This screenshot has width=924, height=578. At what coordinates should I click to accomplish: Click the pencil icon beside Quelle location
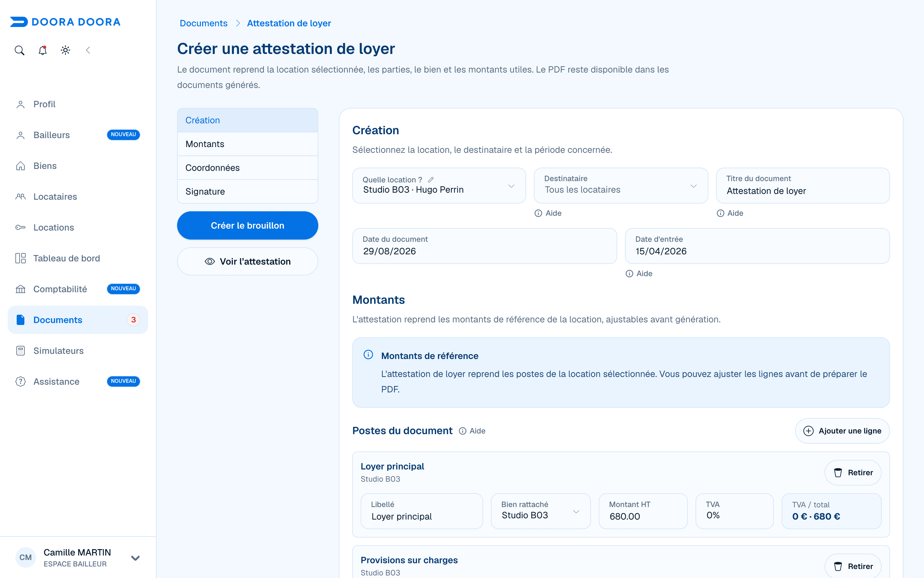pyautogui.click(x=431, y=180)
